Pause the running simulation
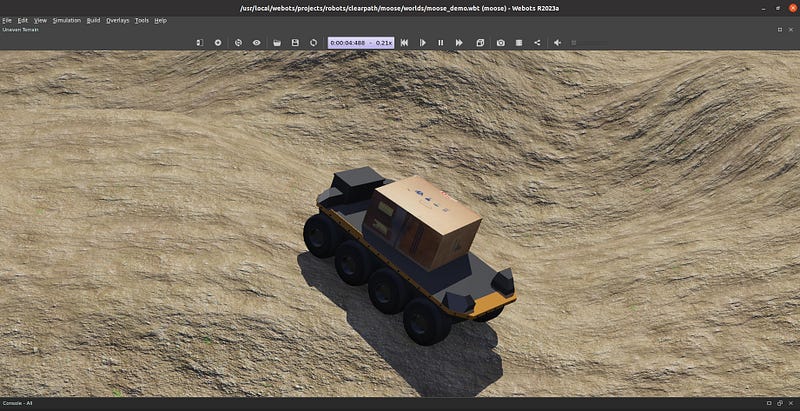The width and height of the screenshot is (800, 411). click(x=440, y=43)
